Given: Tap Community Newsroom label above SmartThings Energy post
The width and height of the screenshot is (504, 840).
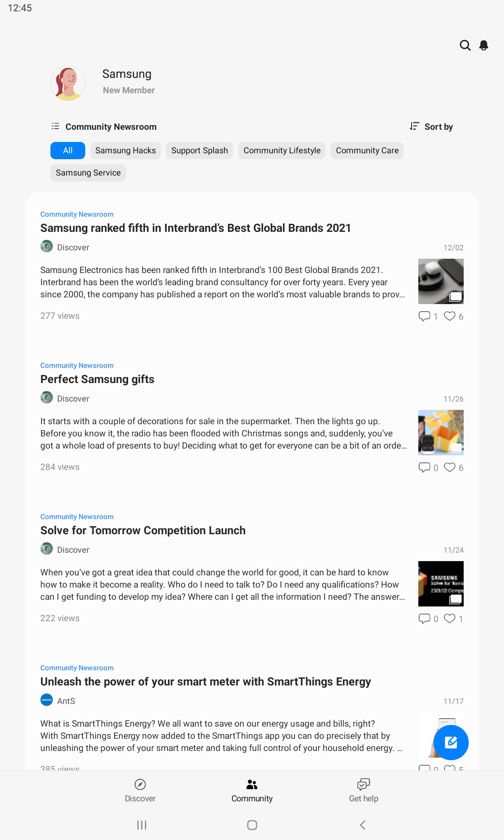Looking at the screenshot, I should click(x=77, y=668).
